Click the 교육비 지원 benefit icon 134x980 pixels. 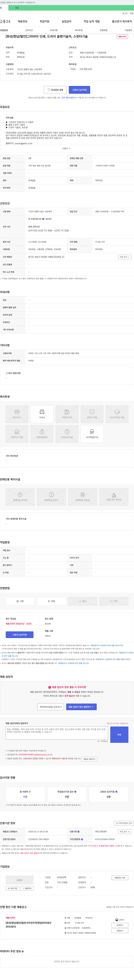[92, 414]
